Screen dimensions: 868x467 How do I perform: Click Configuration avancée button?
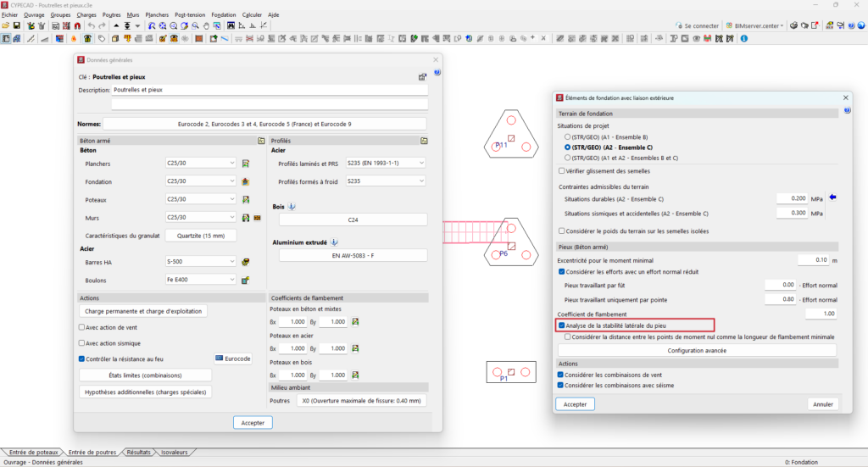pos(697,350)
